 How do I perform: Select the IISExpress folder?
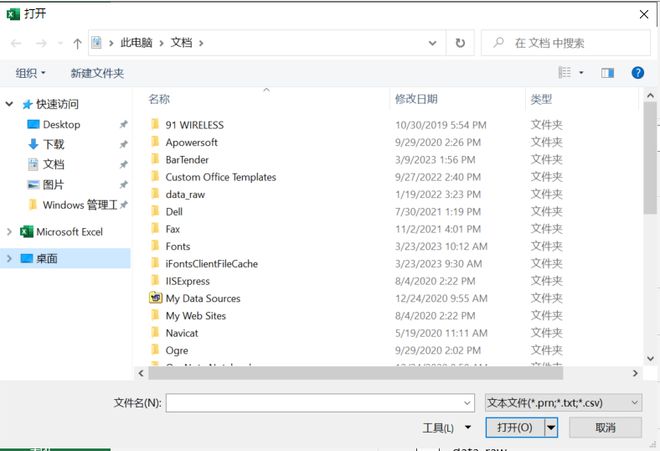[187, 281]
